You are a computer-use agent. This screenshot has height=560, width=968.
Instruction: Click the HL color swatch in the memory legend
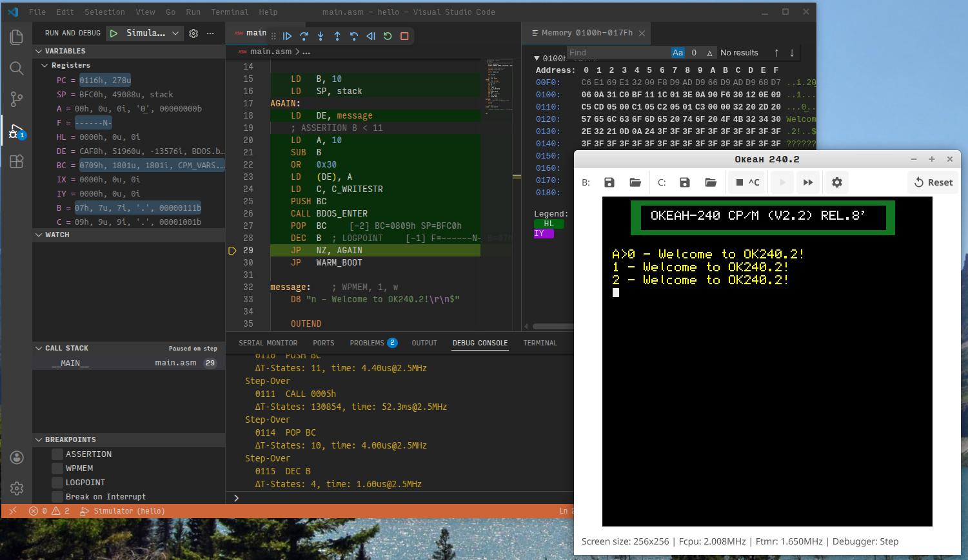pos(549,224)
